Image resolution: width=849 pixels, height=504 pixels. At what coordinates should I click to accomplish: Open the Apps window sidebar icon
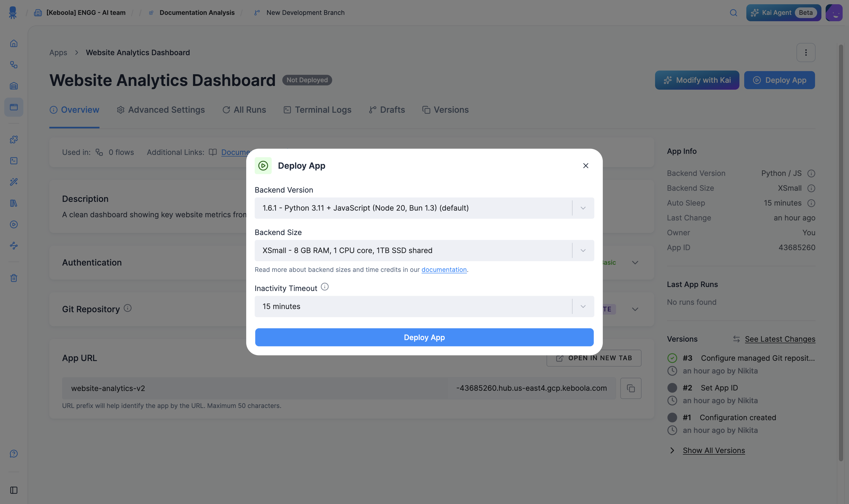tap(14, 107)
